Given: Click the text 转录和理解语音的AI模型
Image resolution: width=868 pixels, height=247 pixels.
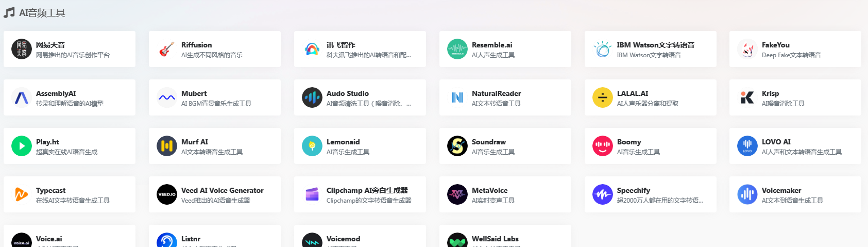Looking at the screenshot, I should [x=70, y=103].
